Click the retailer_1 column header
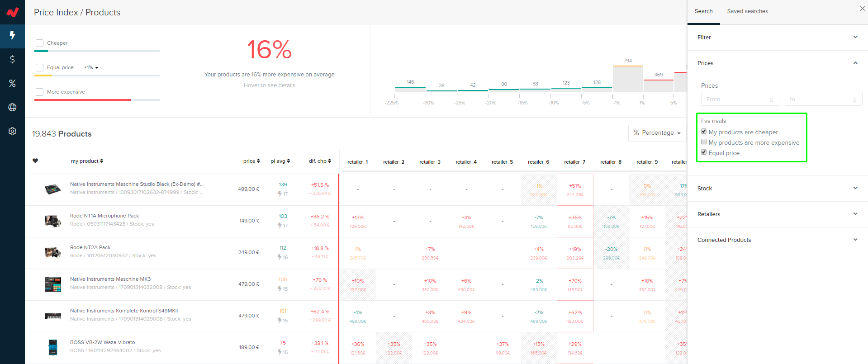Viewport: 868px width, 364px height. pos(357,162)
